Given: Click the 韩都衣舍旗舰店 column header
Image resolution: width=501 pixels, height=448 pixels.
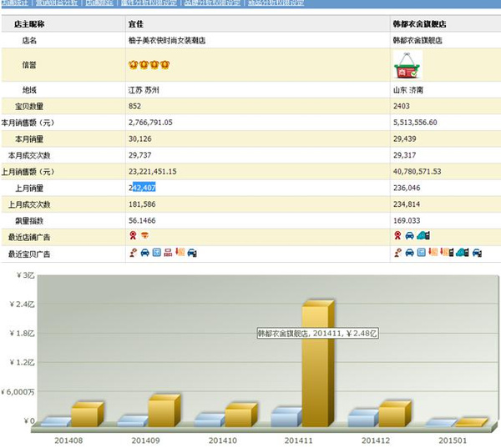Looking at the screenshot, I should (419, 24).
